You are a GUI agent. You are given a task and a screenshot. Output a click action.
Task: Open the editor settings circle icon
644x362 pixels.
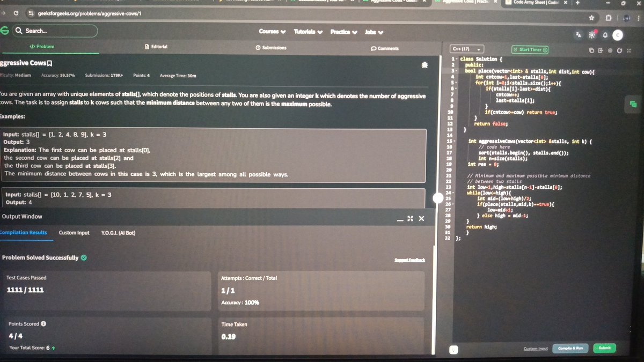(610, 50)
